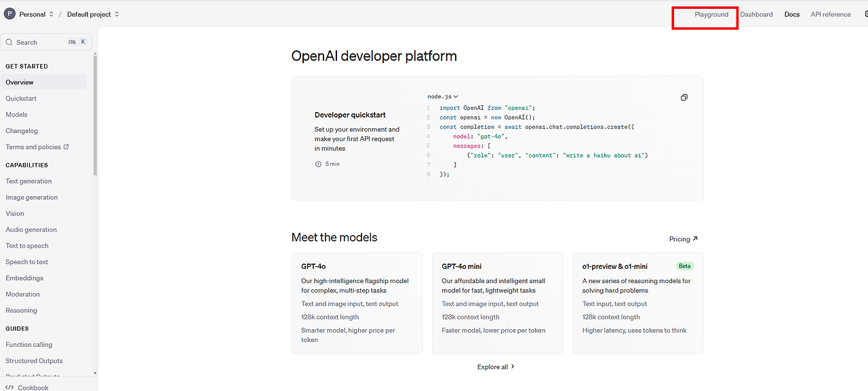Click the Beta badge on o1 card
868x391 pixels.
tap(684, 266)
